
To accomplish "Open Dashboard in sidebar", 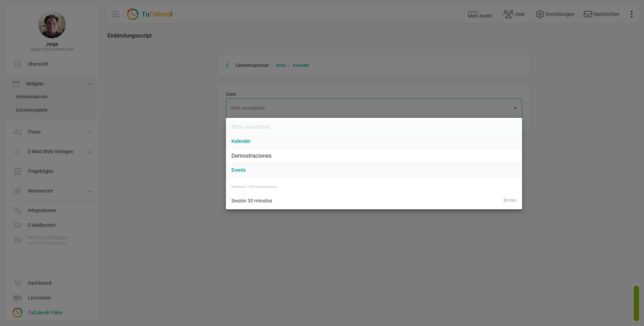I will coord(40,283).
